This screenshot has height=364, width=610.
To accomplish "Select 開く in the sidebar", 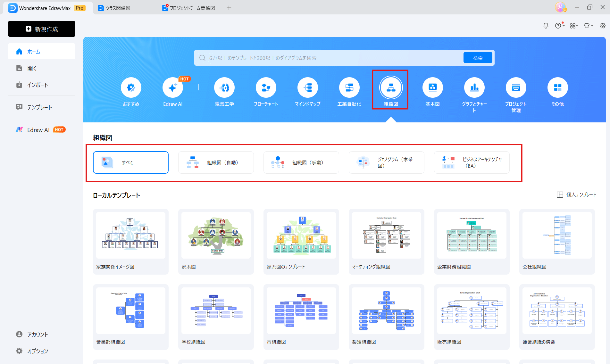I will [42, 68].
